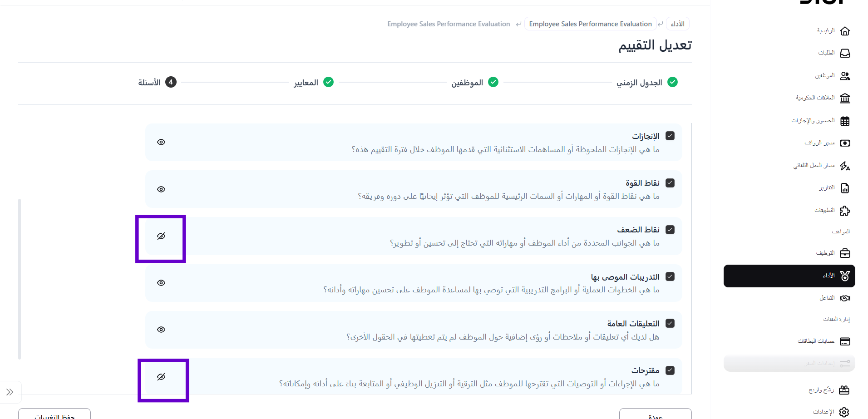Open Employee Sales Performance Evaluation breadcrumb chip

coord(590,24)
